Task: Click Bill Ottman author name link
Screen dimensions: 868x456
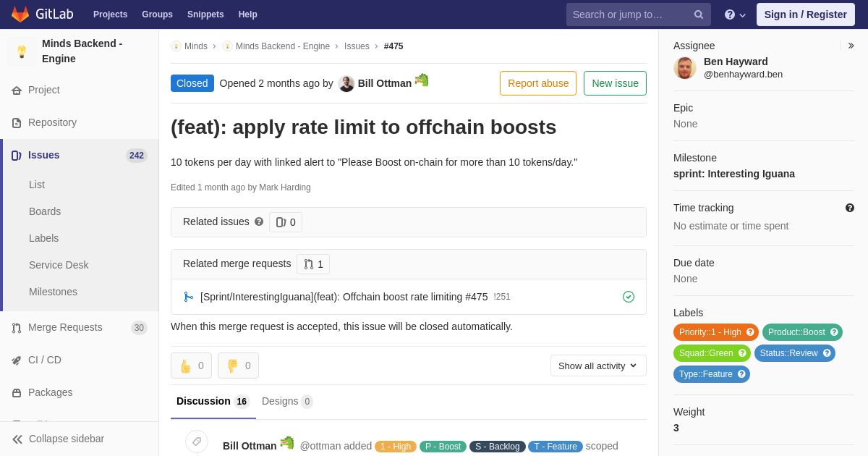Action: 385,83
